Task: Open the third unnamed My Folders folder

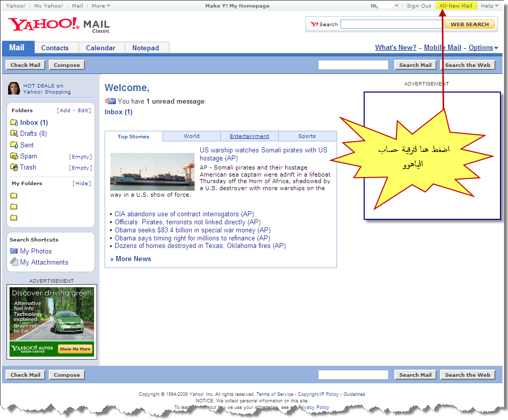Action: point(14,217)
